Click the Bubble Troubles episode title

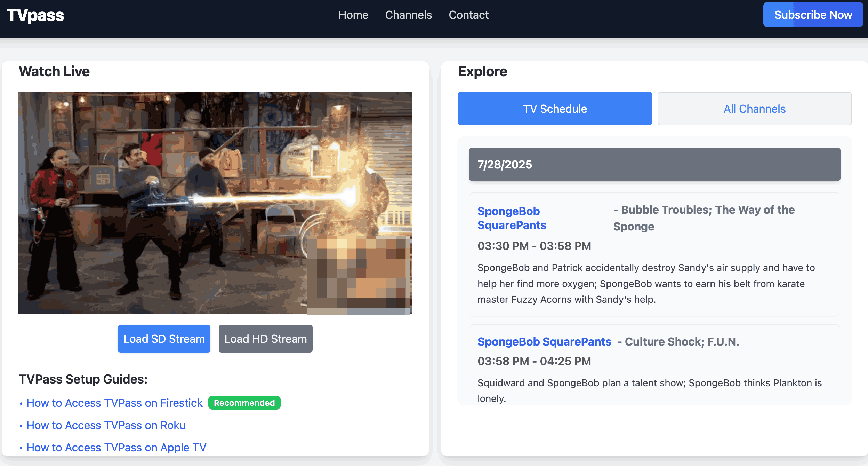click(704, 218)
